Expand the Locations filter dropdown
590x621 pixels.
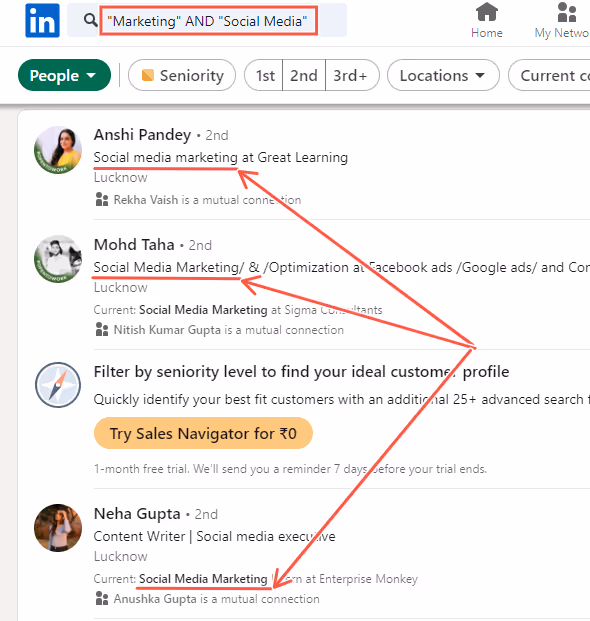click(443, 75)
